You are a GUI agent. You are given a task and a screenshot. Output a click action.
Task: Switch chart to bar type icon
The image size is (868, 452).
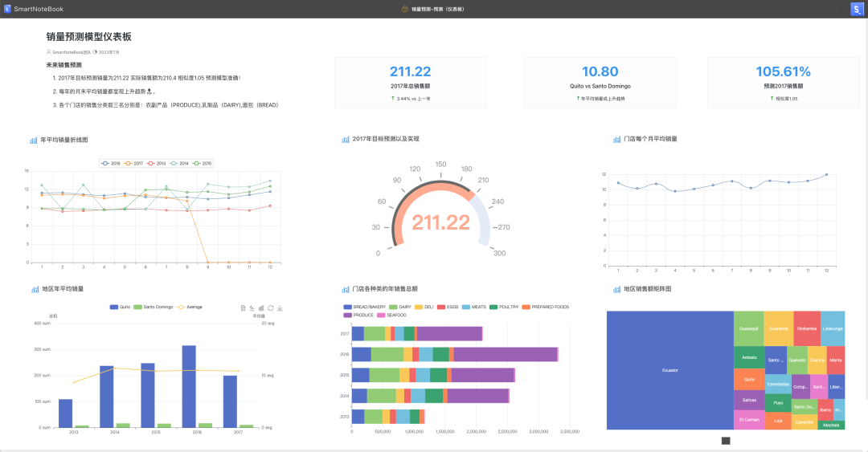[x=261, y=308]
